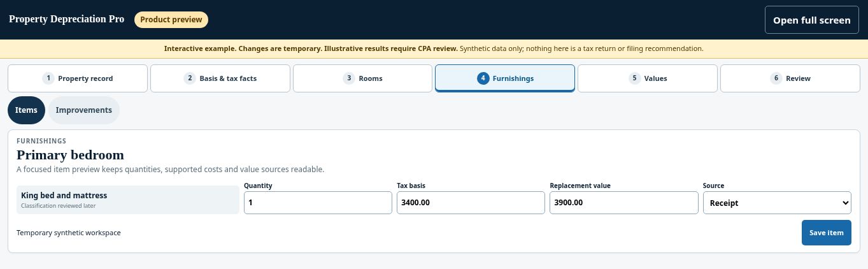Image resolution: width=868 pixels, height=269 pixels.
Task: Select the King bed and mattress item
Action: pyautogui.click(x=128, y=200)
